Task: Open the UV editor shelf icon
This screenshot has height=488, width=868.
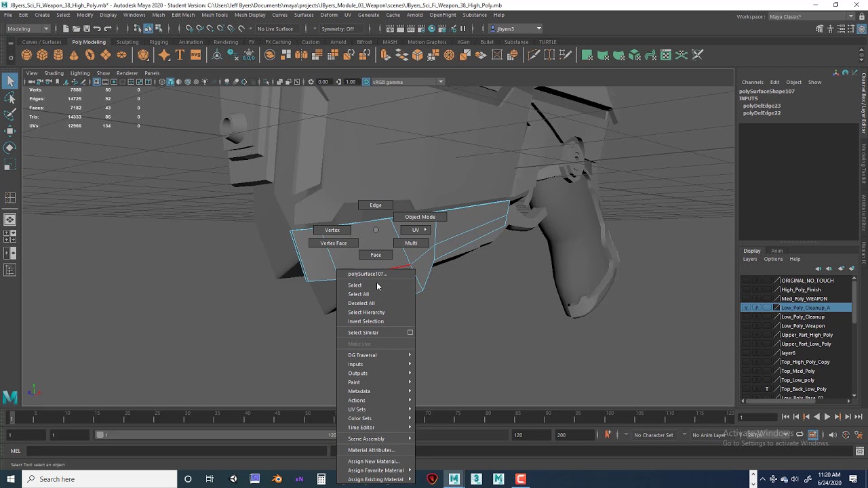Action: 666,55
